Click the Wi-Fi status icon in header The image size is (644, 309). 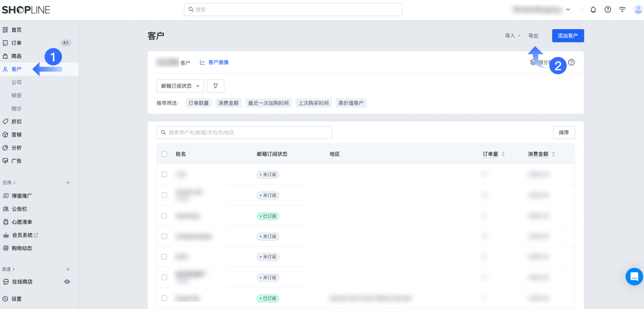tap(622, 10)
